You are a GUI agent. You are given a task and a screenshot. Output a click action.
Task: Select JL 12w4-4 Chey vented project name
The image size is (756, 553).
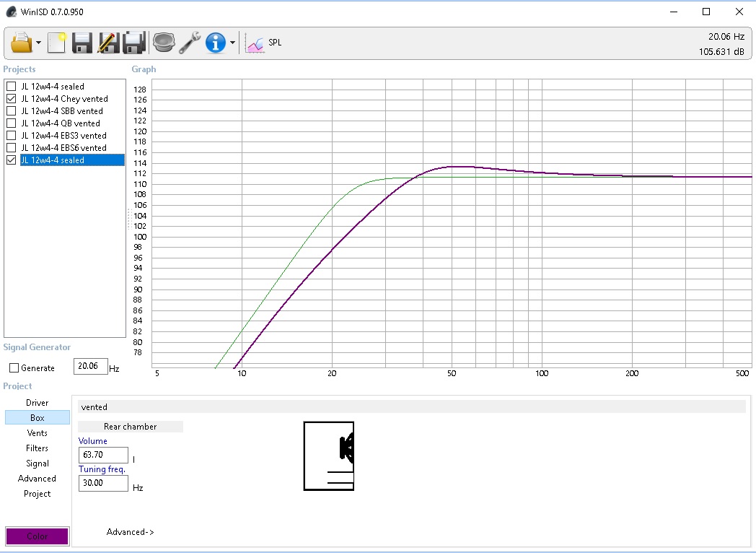click(64, 98)
